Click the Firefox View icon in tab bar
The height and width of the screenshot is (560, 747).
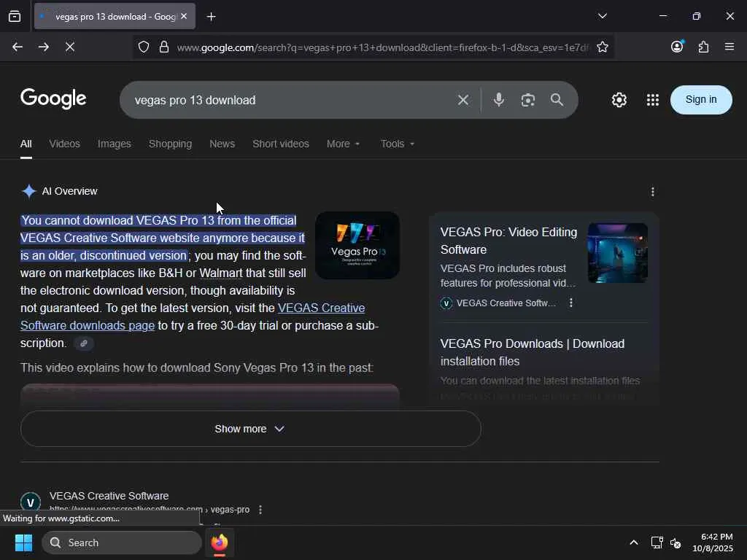click(x=15, y=16)
